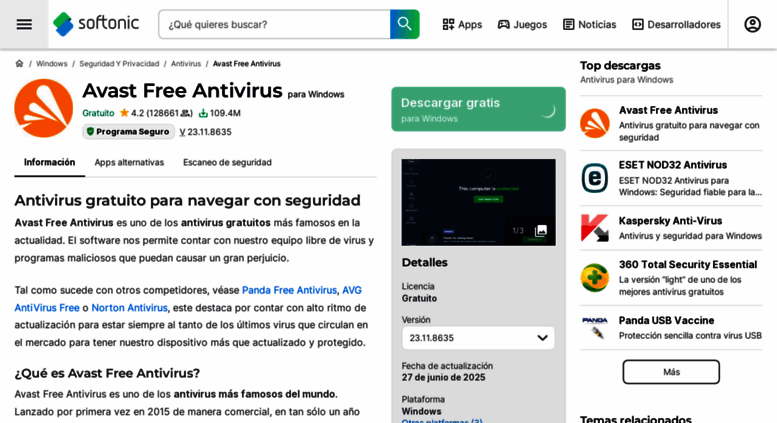
Task: Click Descargar gratis button
Action: [478, 109]
